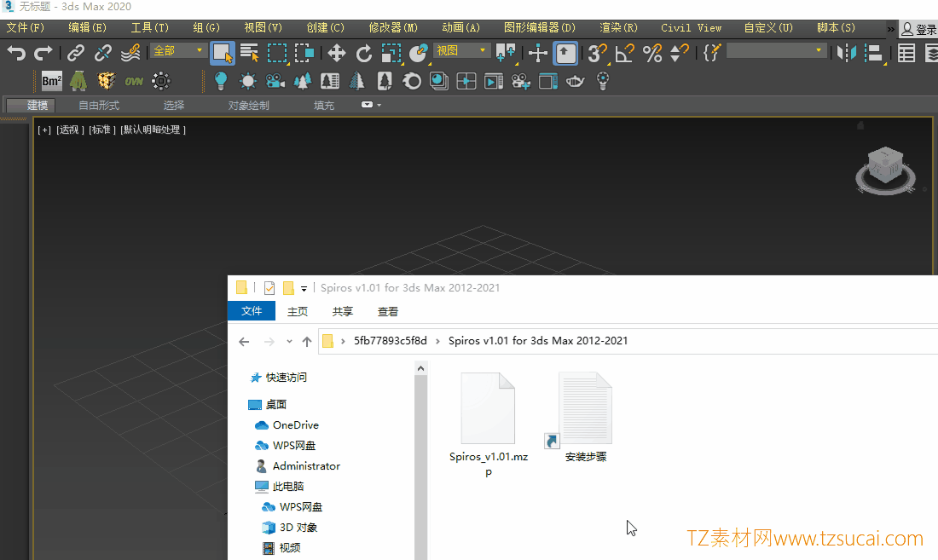938x560 pixels.
Task: Select OneDrive in the navigation pane
Action: click(x=287, y=425)
